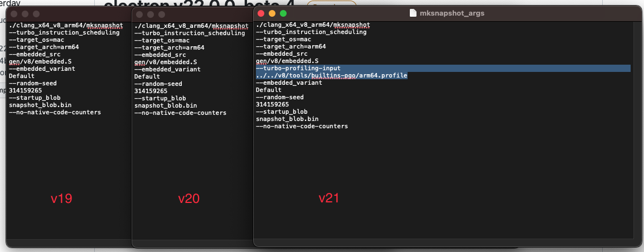Viewport: 644px width, 252px height.
Task: Click --startup_blob in the mksnapshot_args window
Action: pos(282,112)
